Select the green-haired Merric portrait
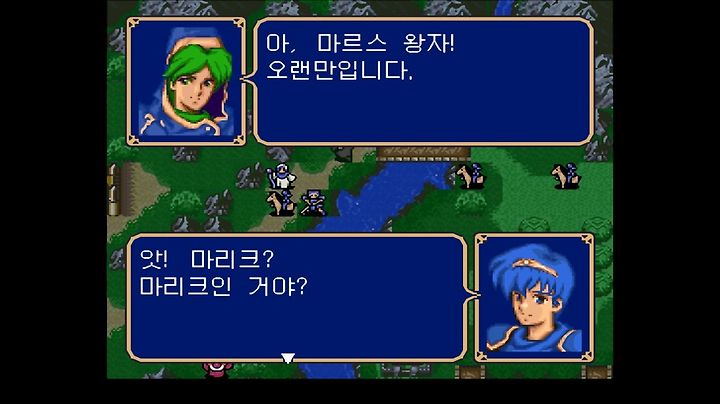This screenshot has height=404, width=720. point(186,82)
